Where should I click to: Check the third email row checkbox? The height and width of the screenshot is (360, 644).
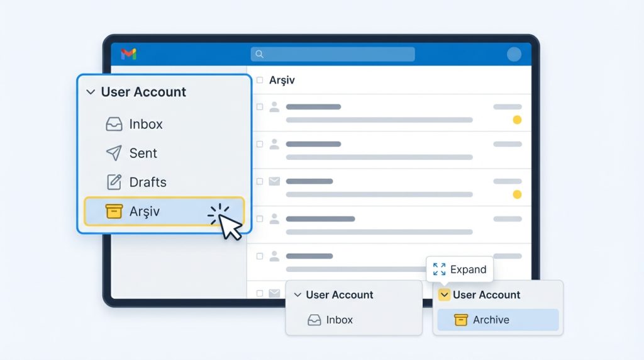tap(259, 181)
